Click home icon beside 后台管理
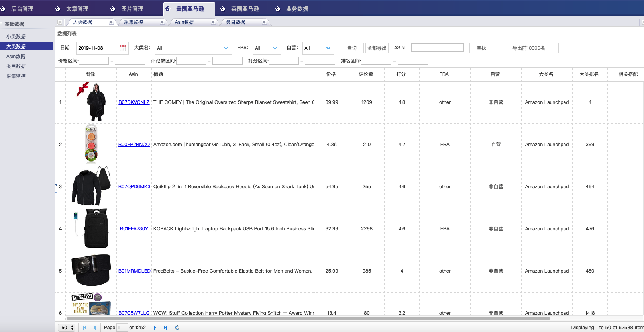This screenshot has width=644, height=332. tap(3, 9)
